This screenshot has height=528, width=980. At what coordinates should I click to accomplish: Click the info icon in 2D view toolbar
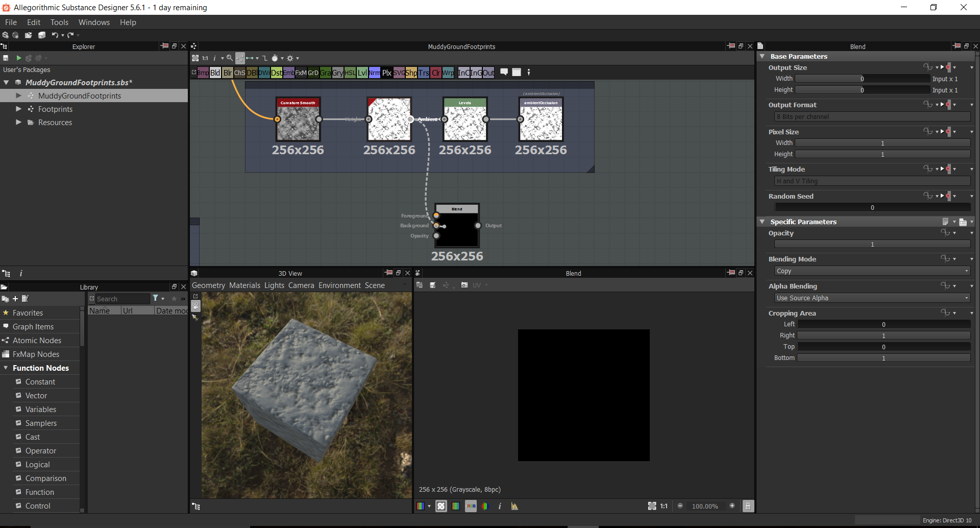pos(500,506)
